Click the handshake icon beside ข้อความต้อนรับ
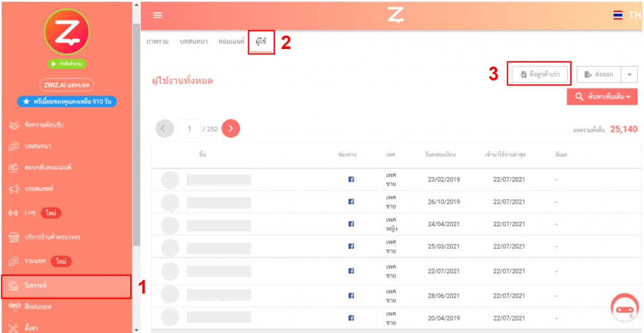Viewport: 644px width, 333px height. coord(14,125)
